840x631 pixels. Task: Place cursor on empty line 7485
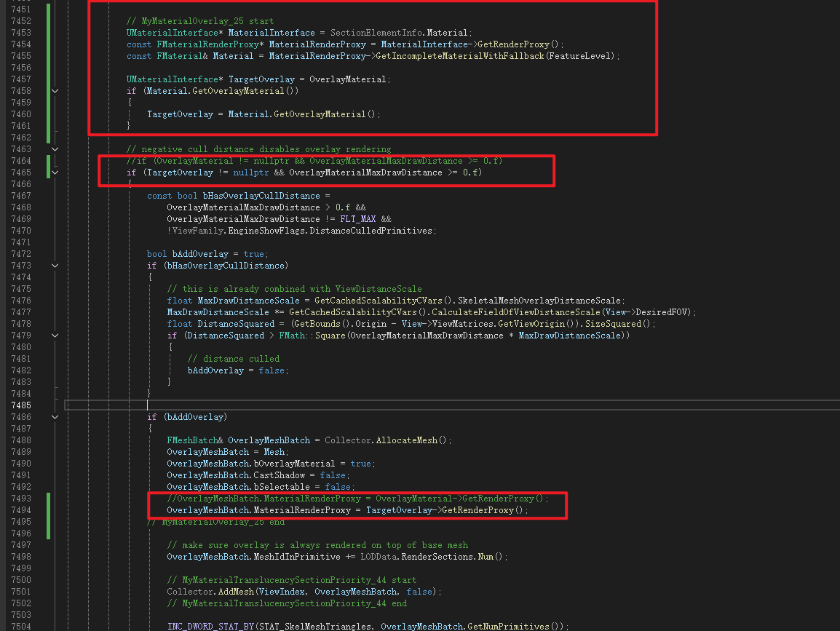[x=291, y=405]
